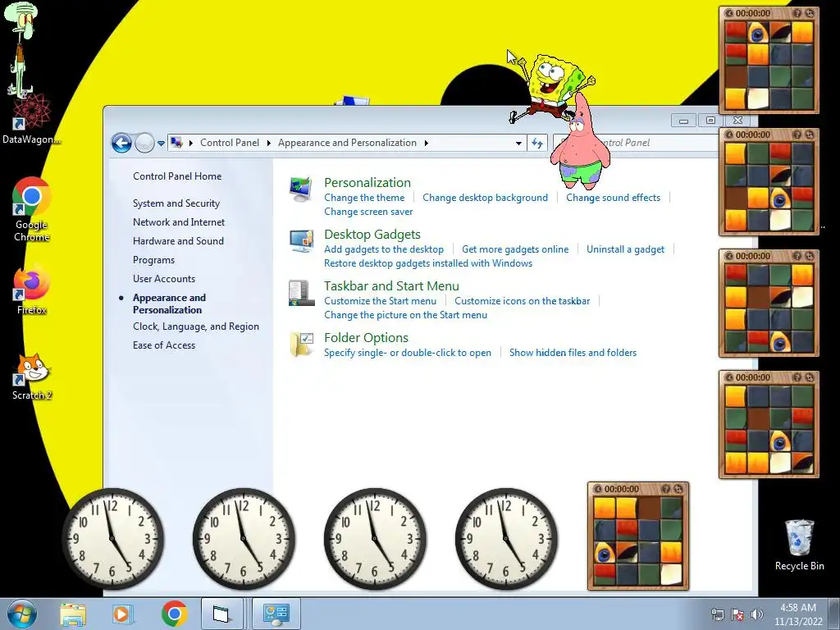Click Specify single- or double-click to open
The height and width of the screenshot is (630, 840).
click(x=408, y=353)
